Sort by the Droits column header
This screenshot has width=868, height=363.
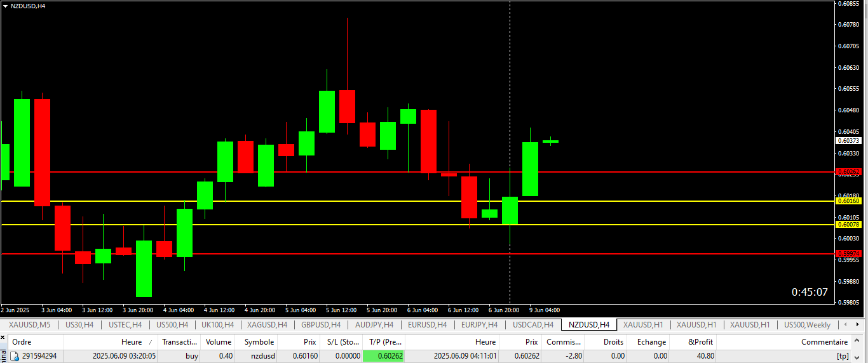pyautogui.click(x=606, y=342)
